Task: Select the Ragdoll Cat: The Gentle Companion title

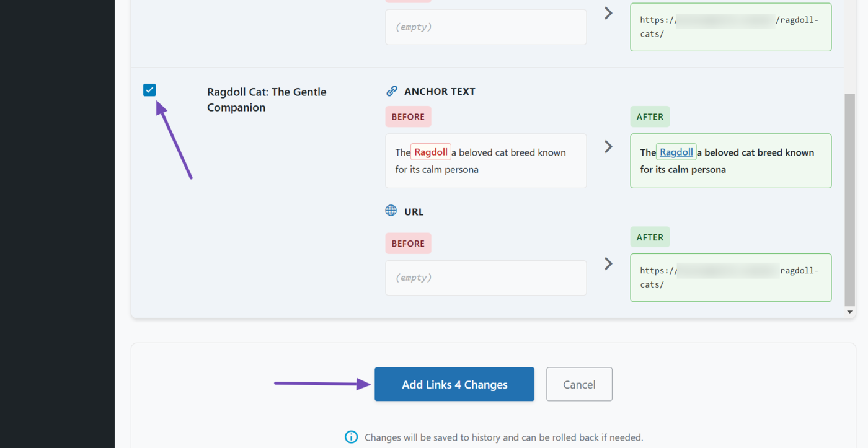Action: coord(267,100)
